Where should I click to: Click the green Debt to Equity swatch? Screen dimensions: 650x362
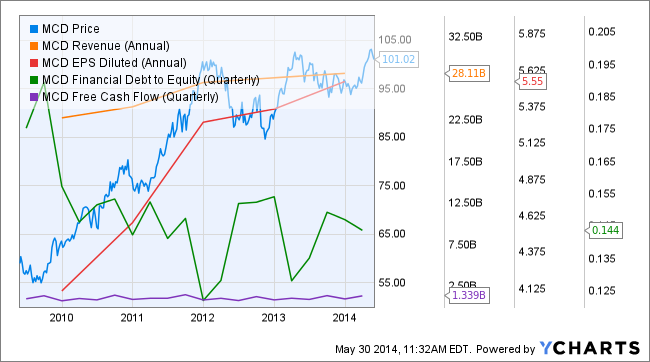pos(34,80)
